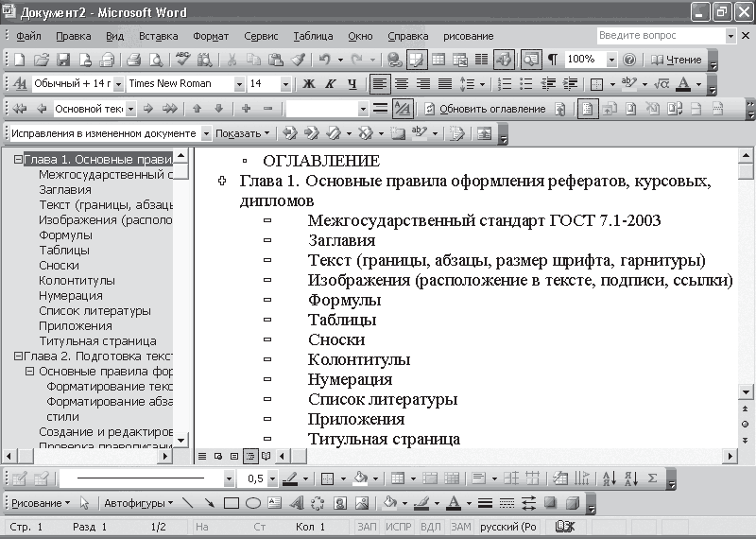Click Обновить оглавление button
The width and height of the screenshot is (756, 539).
(x=484, y=109)
